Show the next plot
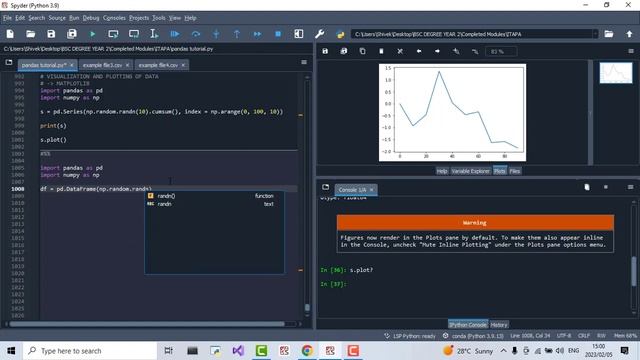This screenshot has height=360, width=640. 437,51
